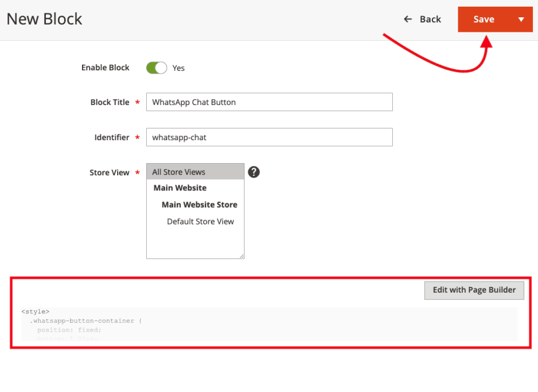Grab the Store View list resize handle
The height and width of the screenshot is (392, 538).
(x=242, y=256)
